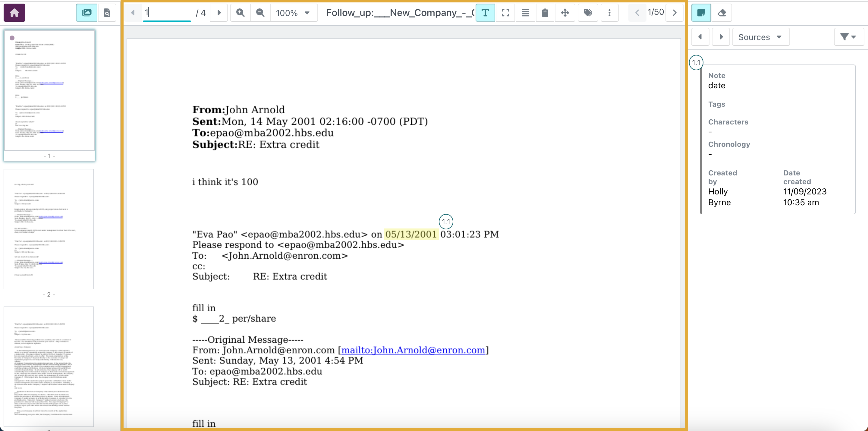Enable the grid/columns layout toggle

click(x=524, y=12)
